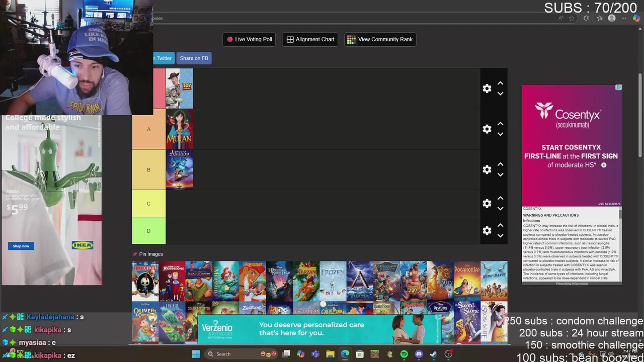Open the browser profile avatar
Viewport: 644px width, 362px height.
click(x=612, y=18)
